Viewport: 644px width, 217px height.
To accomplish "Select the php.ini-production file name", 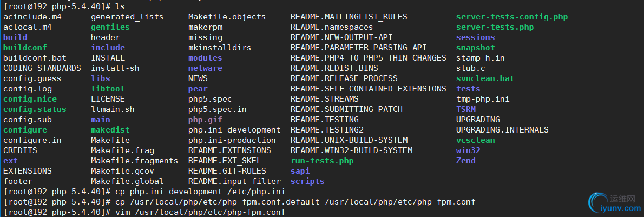I will 232,140.
